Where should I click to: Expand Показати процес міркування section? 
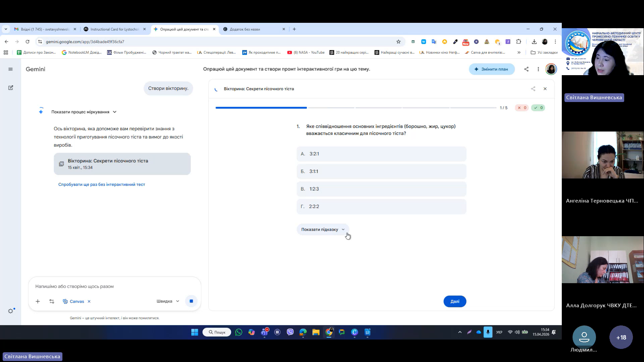84,112
